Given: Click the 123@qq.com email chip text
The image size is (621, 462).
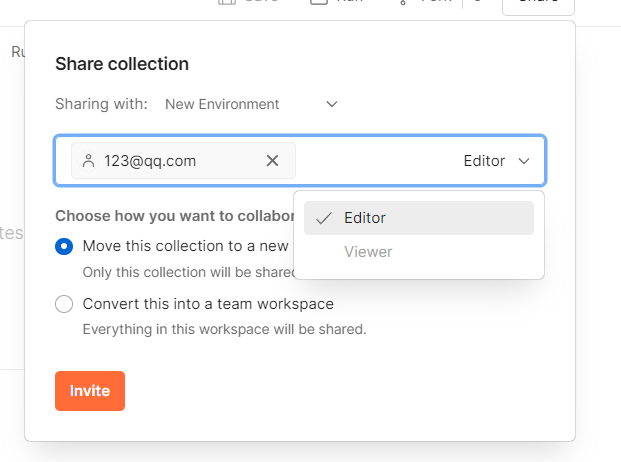Looking at the screenshot, I should [x=150, y=161].
